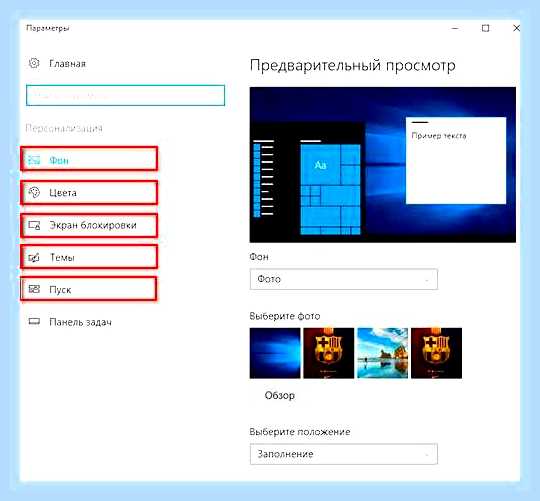
Task: Expand the Фон dropdown showing Фото
Action: (344, 279)
